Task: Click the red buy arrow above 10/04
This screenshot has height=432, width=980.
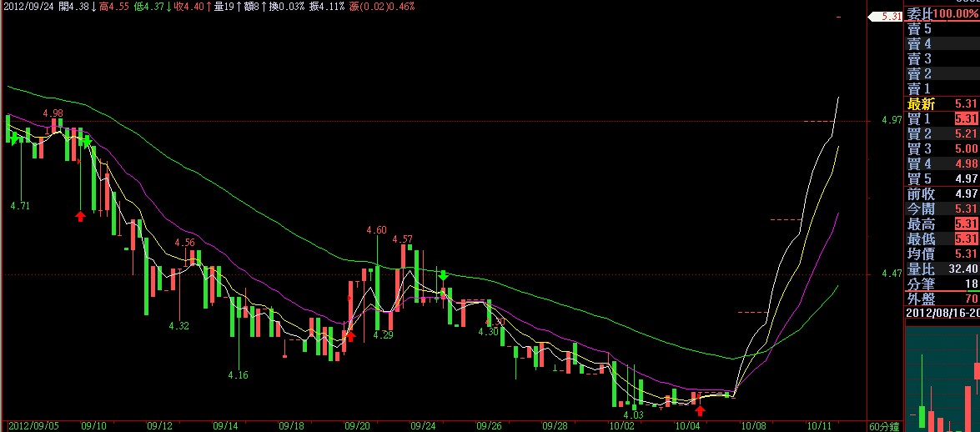Action: pos(701,410)
